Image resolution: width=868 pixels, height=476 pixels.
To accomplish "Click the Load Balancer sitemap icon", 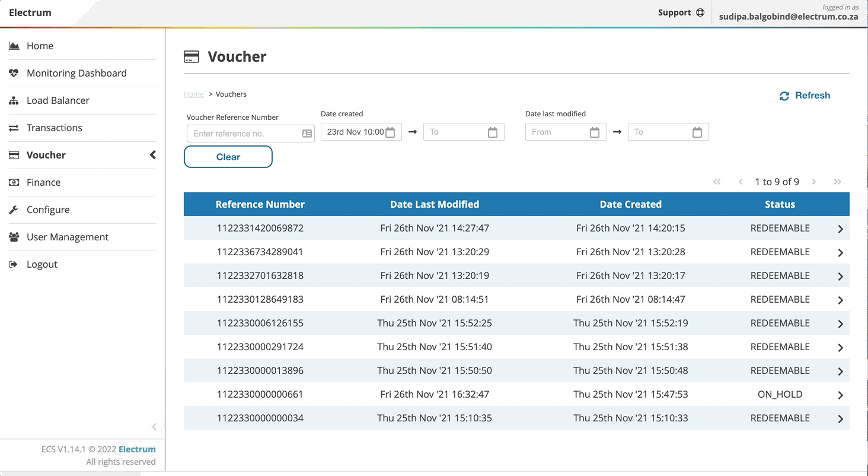I will click(14, 100).
